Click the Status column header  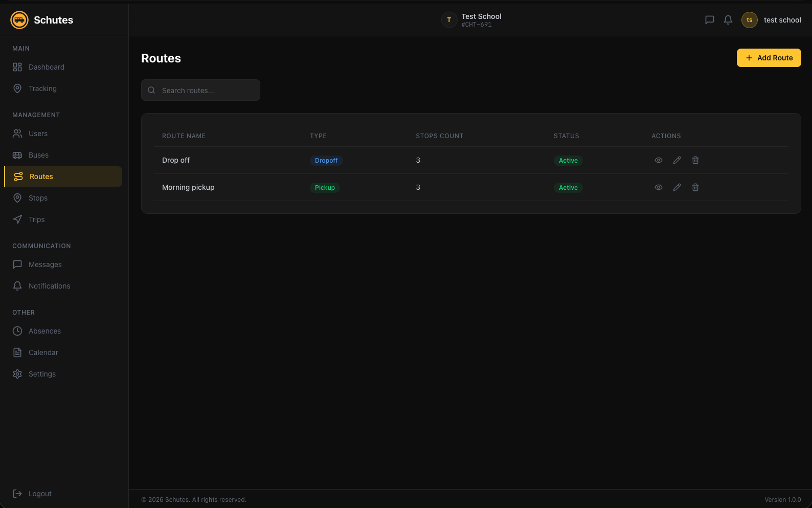[x=567, y=136]
